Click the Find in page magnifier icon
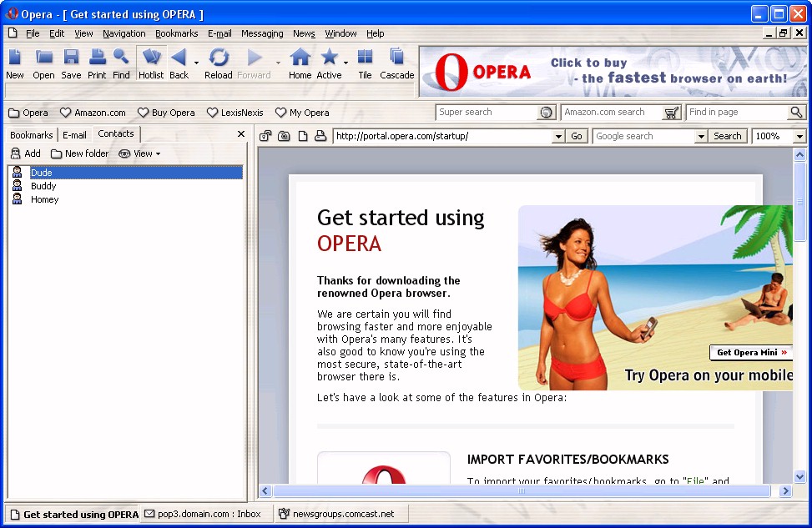Viewport: 812px width, 528px height. click(796, 113)
